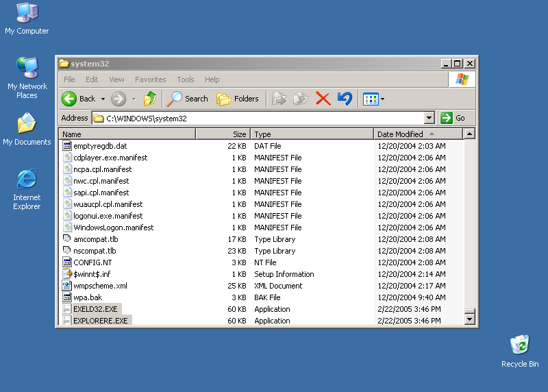Select the wuaucpl.cpl.manifest file name
Viewport: 548px width, 392px height.
point(108,204)
